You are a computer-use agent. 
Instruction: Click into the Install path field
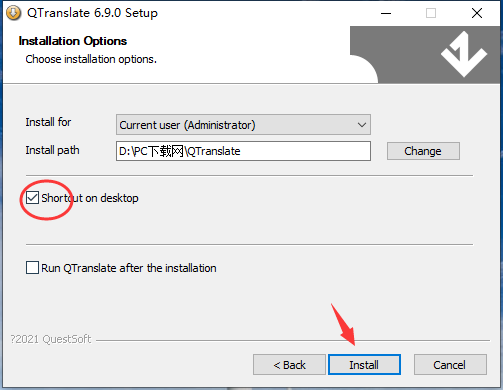[x=243, y=151]
